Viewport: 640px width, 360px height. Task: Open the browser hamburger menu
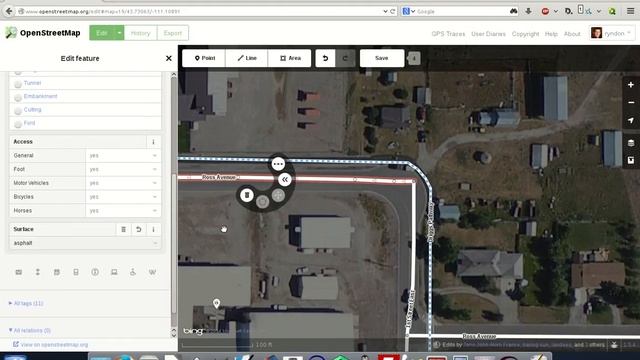[x=631, y=11]
